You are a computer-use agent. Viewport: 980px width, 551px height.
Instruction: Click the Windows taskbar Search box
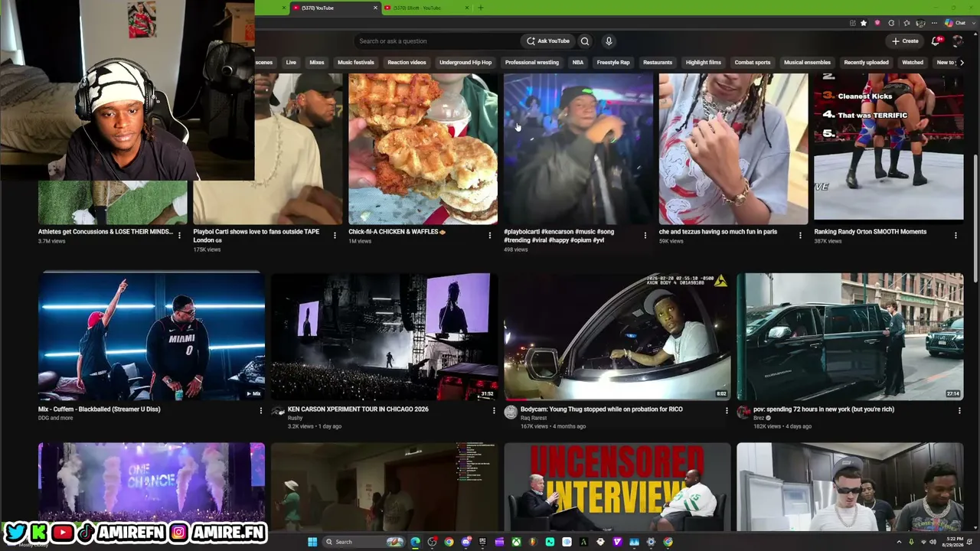pos(364,542)
